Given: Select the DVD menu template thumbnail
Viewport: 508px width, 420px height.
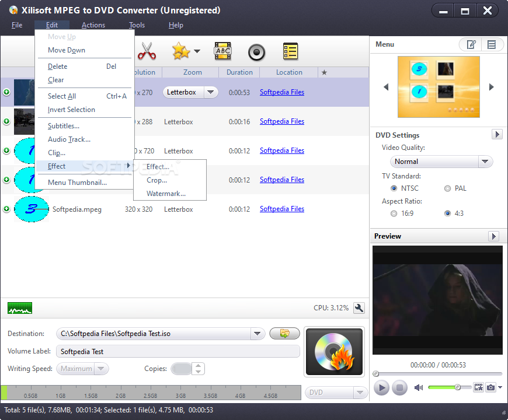Looking at the screenshot, I should 439,87.
